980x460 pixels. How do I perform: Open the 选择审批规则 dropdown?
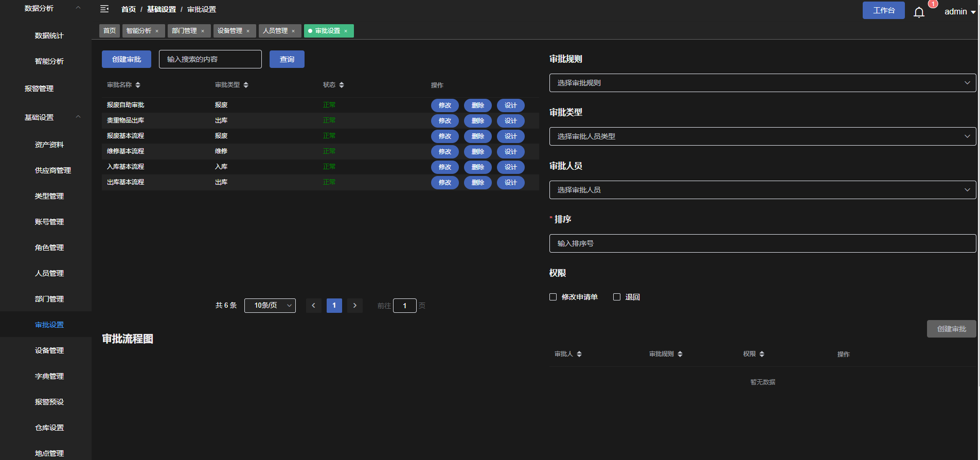click(x=762, y=83)
